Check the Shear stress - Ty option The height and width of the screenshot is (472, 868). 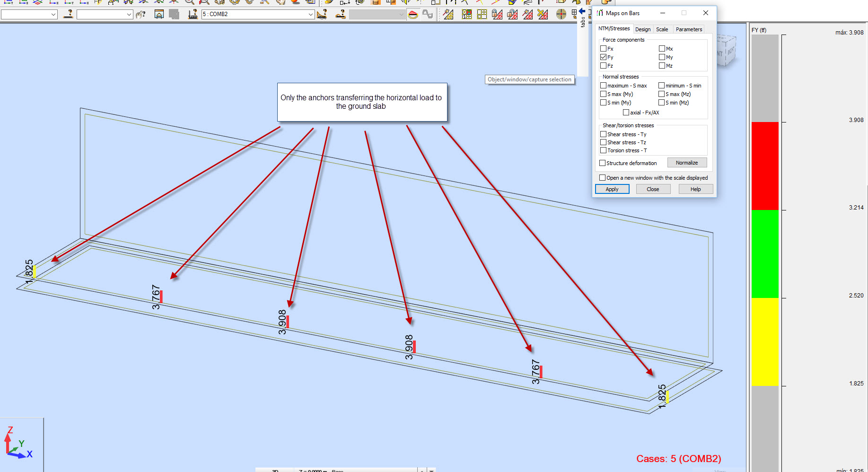pos(604,134)
